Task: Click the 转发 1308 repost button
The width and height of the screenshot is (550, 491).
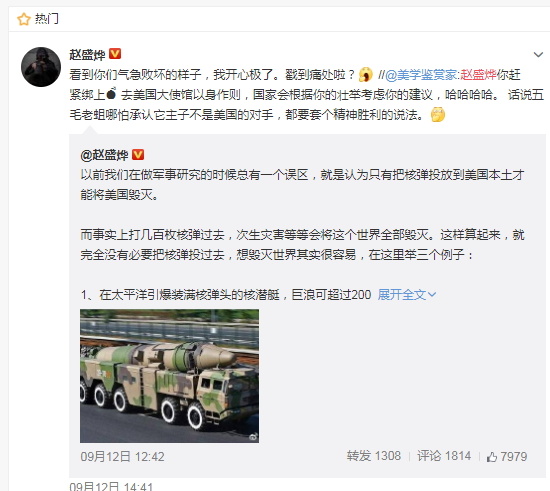Action: point(374,456)
